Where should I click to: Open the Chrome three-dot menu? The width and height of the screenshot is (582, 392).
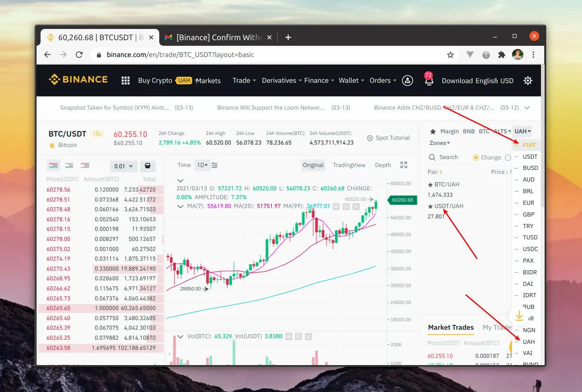coord(533,55)
